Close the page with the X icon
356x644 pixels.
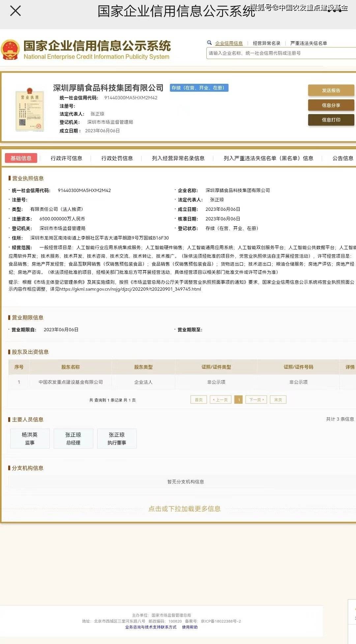tap(15, 11)
